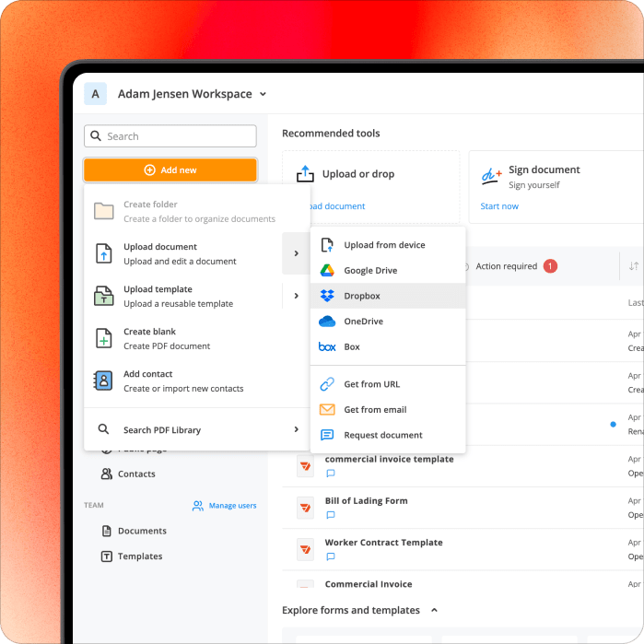Click the Sign document signature icon
The height and width of the screenshot is (644, 644).
[x=491, y=177]
